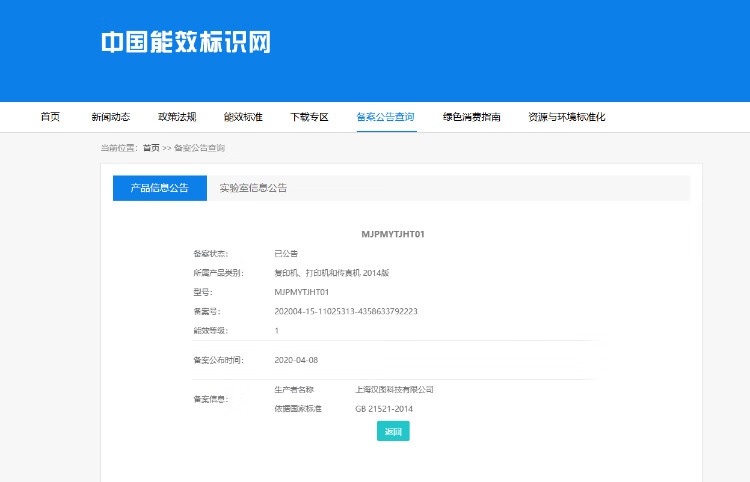Click the publication date 2020-04-08
Viewport: 750px width, 482px height.
[296, 360]
